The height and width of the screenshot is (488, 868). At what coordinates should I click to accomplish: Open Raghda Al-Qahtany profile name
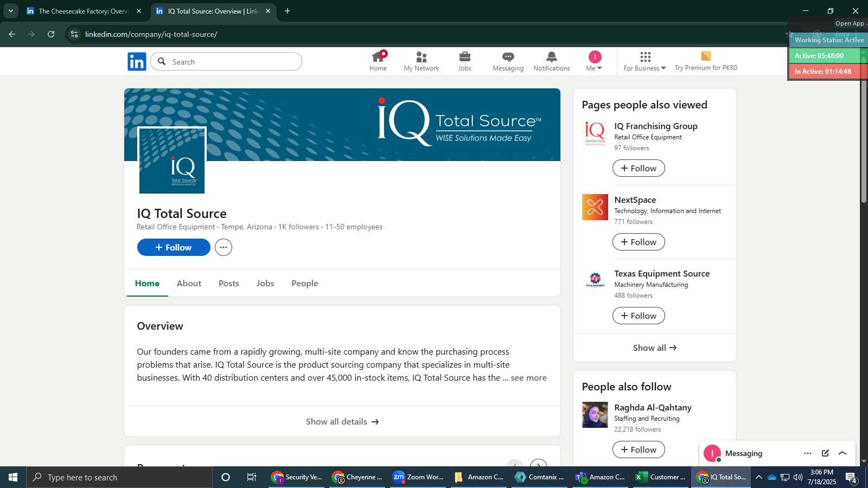pos(653,407)
